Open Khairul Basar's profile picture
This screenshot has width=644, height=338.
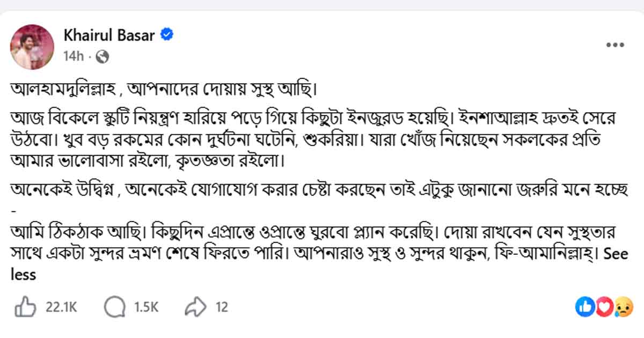(x=32, y=47)
